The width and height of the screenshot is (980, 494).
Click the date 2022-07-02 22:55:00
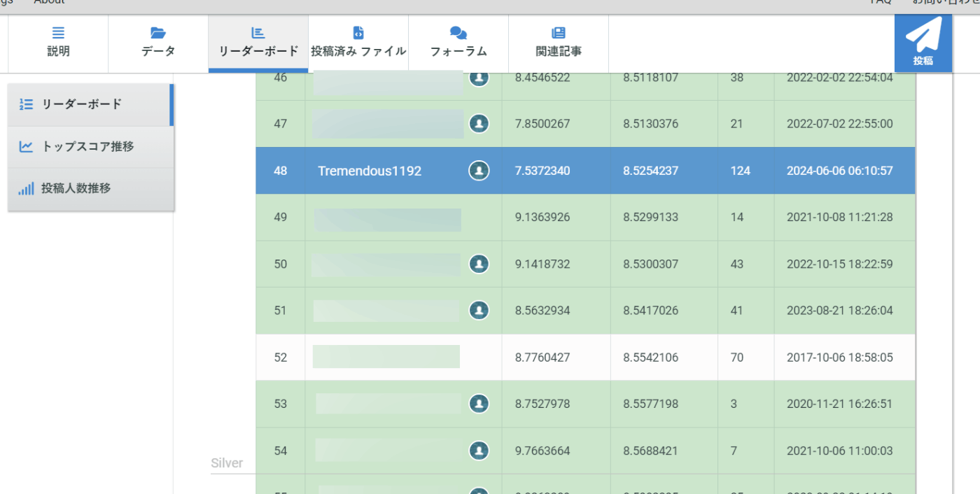(x=839, y=124)
